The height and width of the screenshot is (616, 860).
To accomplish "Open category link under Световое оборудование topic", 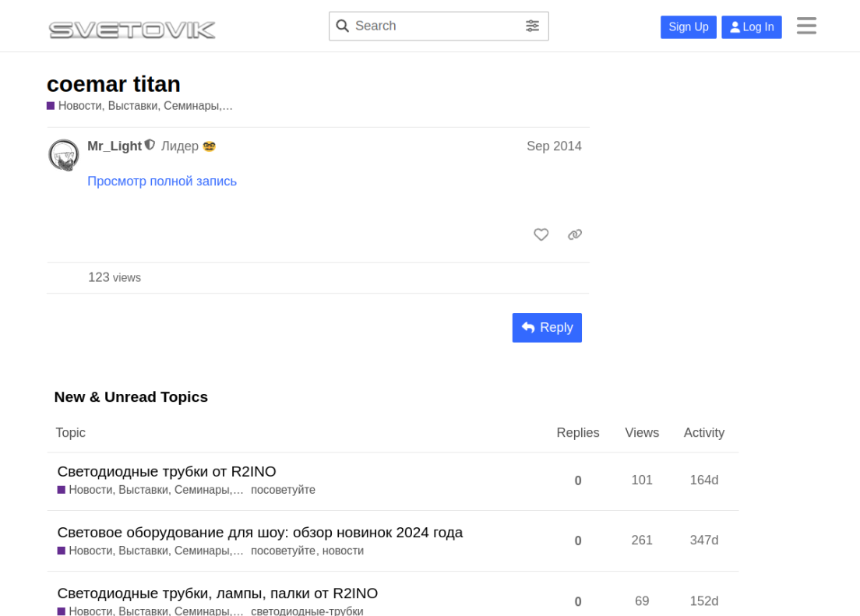I will point(150,551).
